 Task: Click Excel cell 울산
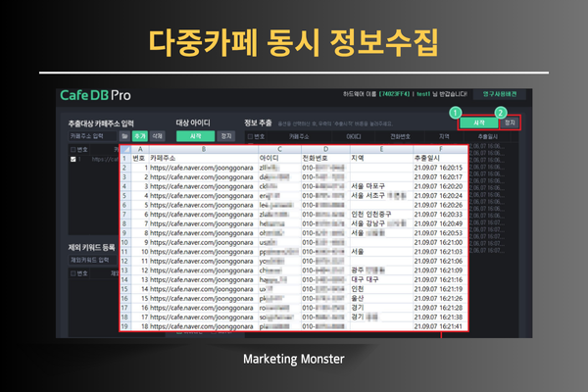pos(381,298)
